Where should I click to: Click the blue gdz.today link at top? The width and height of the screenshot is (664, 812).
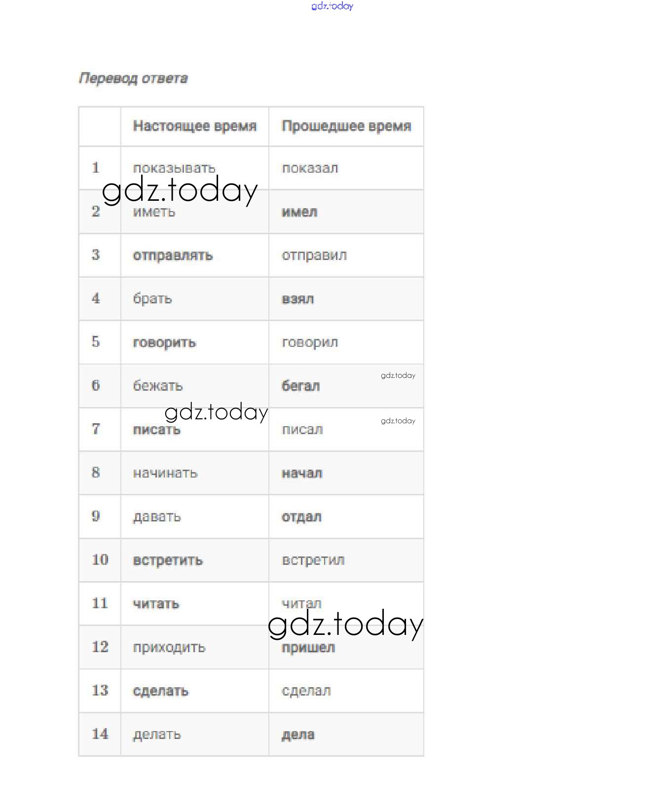[x=332, y=6]
